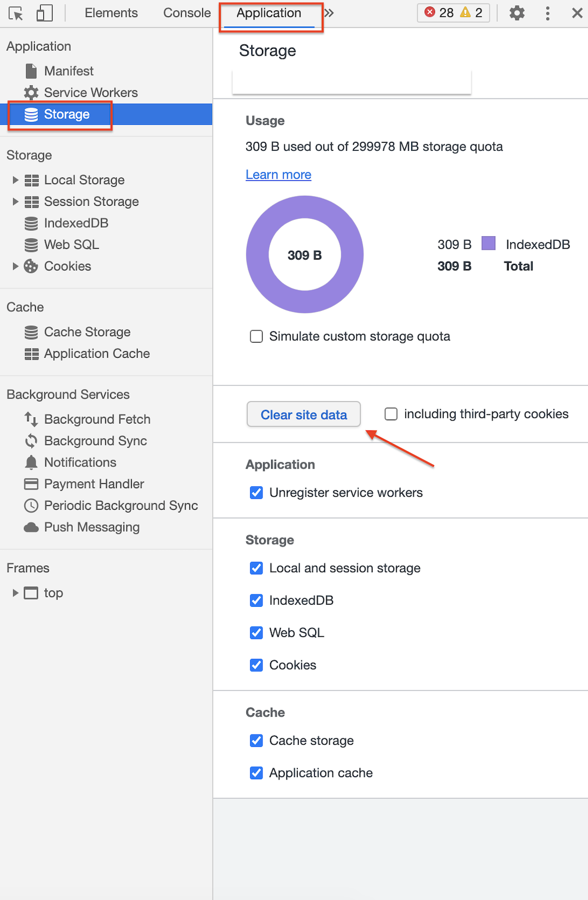Enable Simulate custom storage quota

point(257,337)
